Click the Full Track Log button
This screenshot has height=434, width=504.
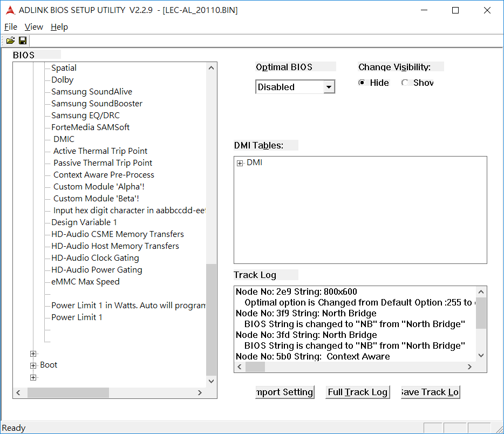point(357,392)
